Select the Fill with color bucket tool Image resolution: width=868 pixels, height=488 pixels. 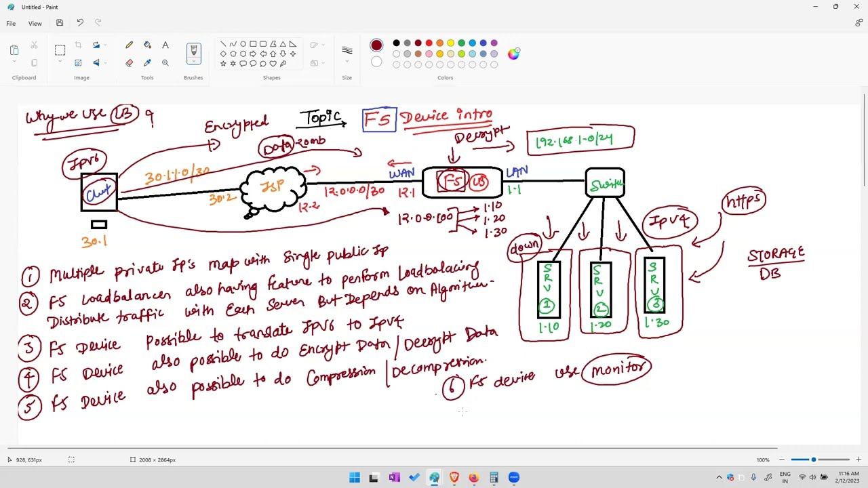pyautogui.click(x=147, y=45)
